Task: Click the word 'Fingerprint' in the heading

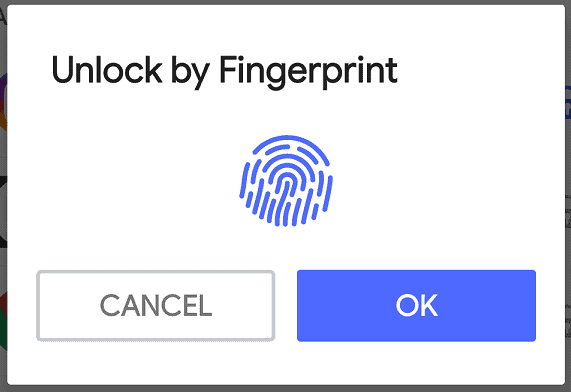Action: click(x=308, y=72)
